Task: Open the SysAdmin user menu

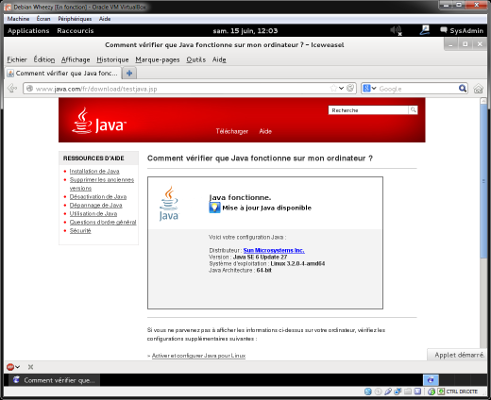Action: click(462, 31)
